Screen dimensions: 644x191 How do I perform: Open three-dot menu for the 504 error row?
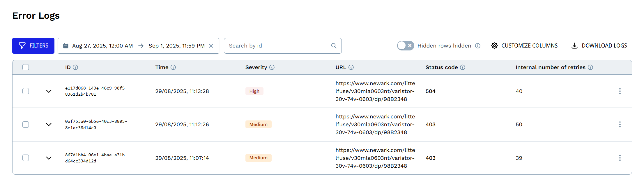point(620,91)
